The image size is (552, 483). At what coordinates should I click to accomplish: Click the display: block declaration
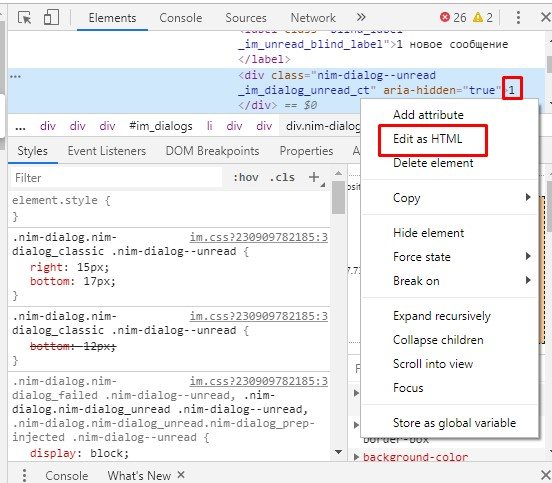[80, 453]
